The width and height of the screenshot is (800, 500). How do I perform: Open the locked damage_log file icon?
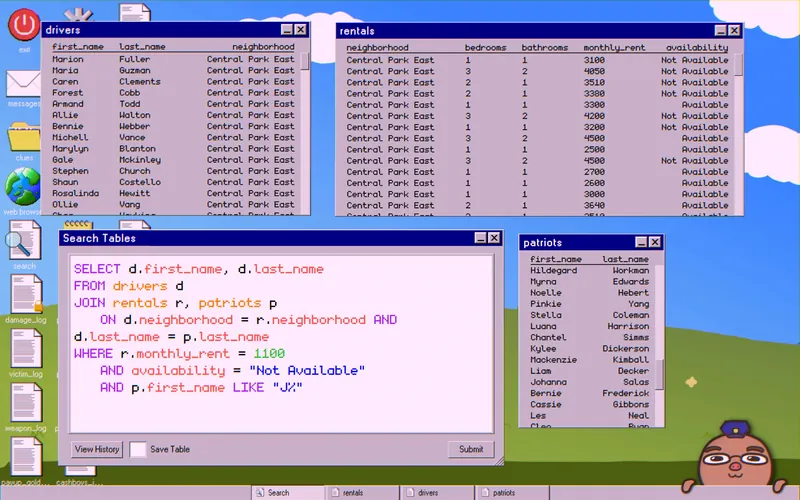pyautogui.click(x=27, y=294)
